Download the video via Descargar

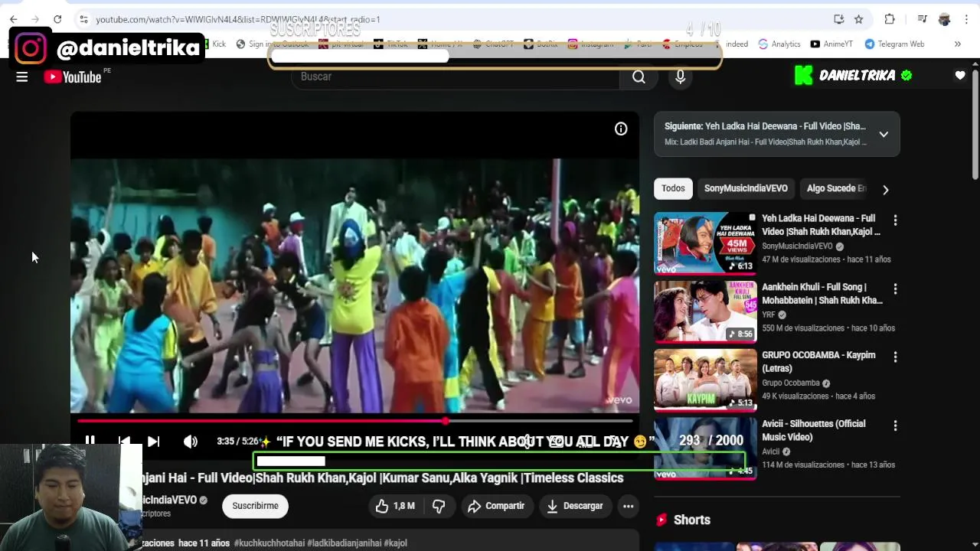(x=575, y=506)
